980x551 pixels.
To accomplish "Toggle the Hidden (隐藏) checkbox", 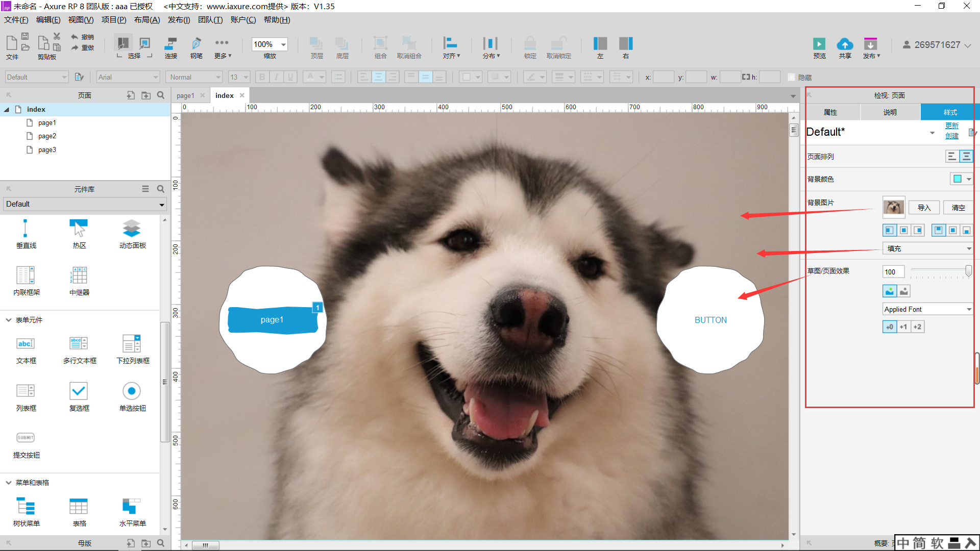I will (792, 78).
